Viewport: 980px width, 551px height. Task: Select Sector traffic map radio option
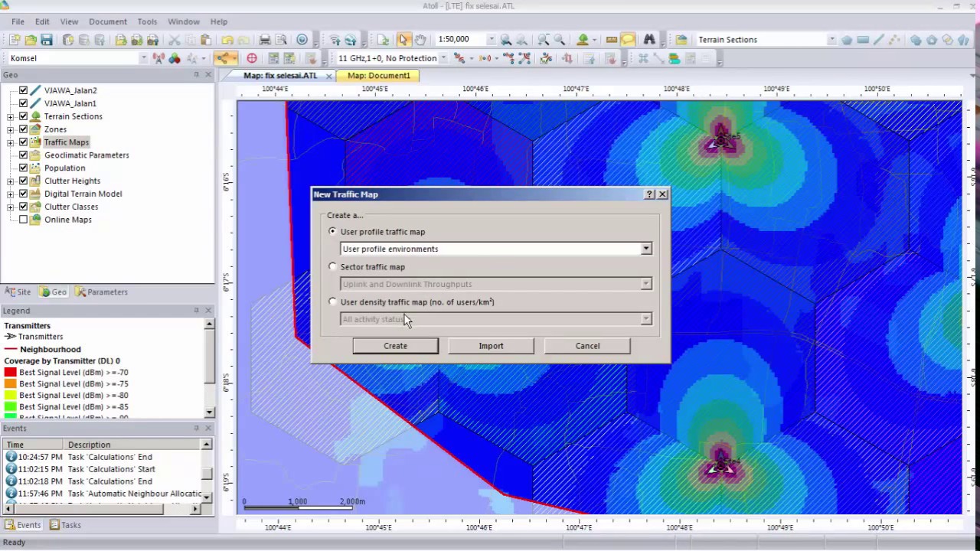(x=332, y=266)
